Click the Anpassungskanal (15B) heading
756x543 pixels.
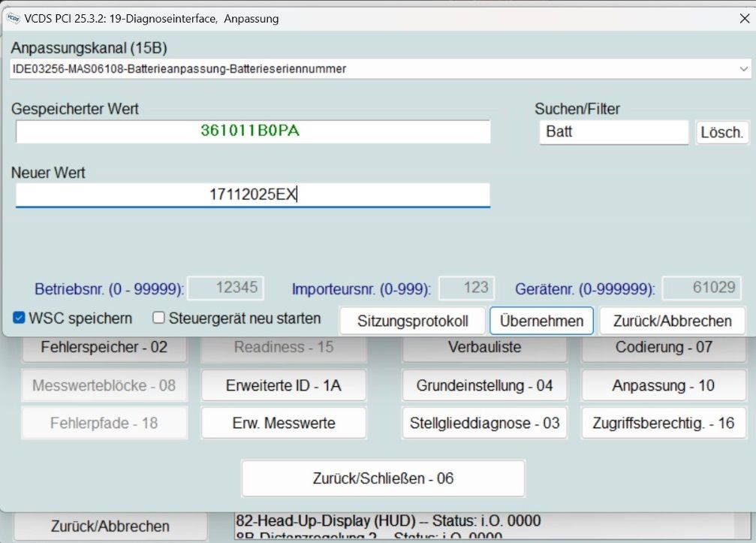(x=89, y=48)
